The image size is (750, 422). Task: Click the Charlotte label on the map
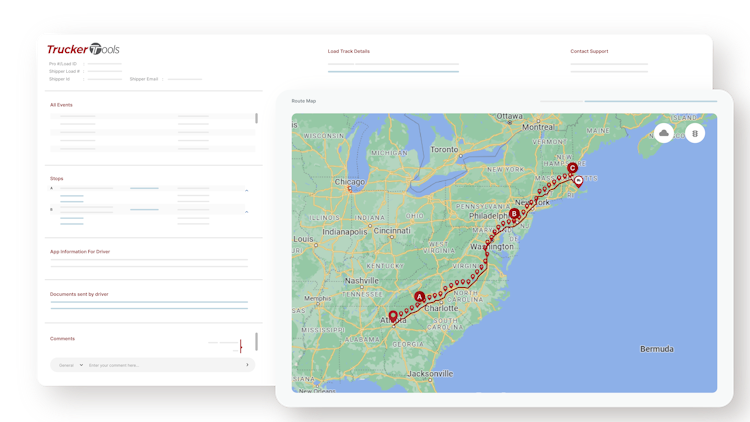pyautogui.click(x=441, y=308)
